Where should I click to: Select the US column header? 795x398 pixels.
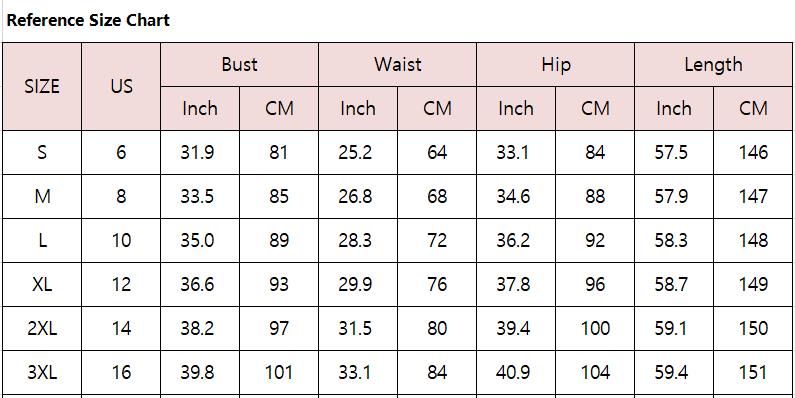point(121,86)
